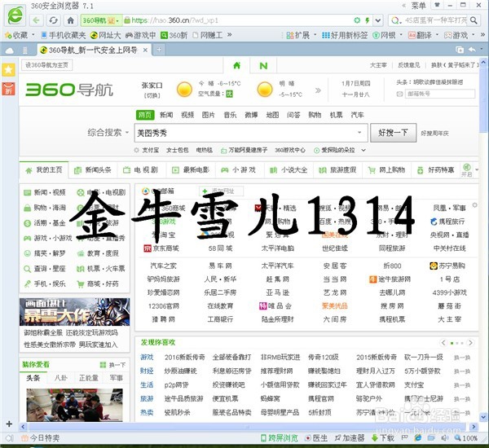The width and height of the screenshot is (489, 448).
Task: Expand hot search suggestions chevron
Action: (363, 150)
